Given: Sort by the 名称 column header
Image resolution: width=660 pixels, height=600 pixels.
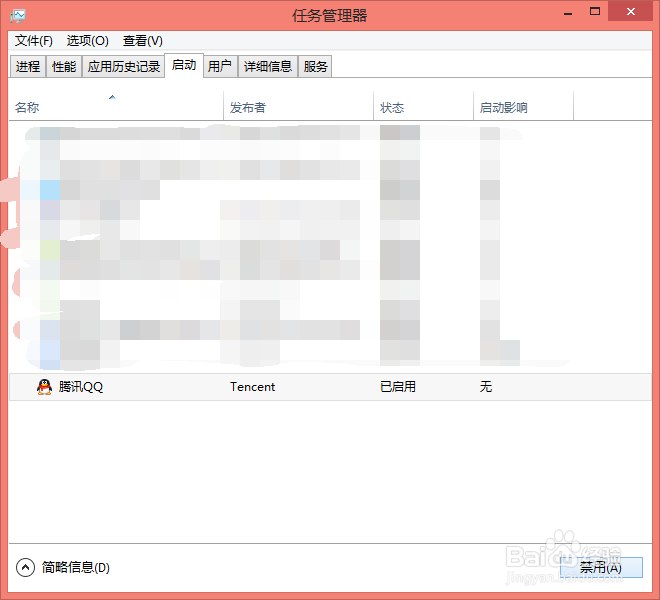Looking at the screenshot, I should click(116, 106).
